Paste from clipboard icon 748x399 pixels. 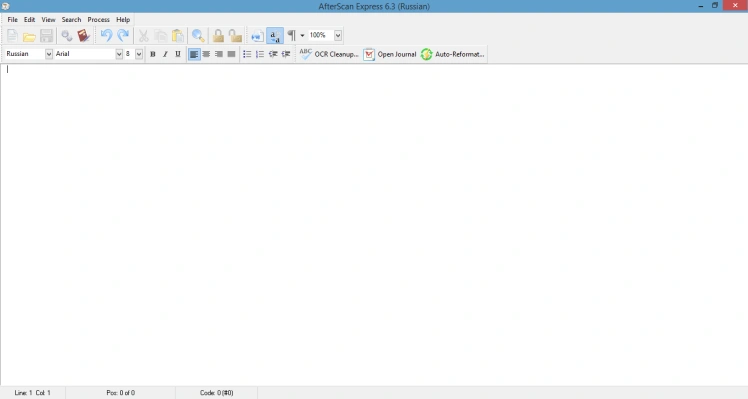[177, 36]
